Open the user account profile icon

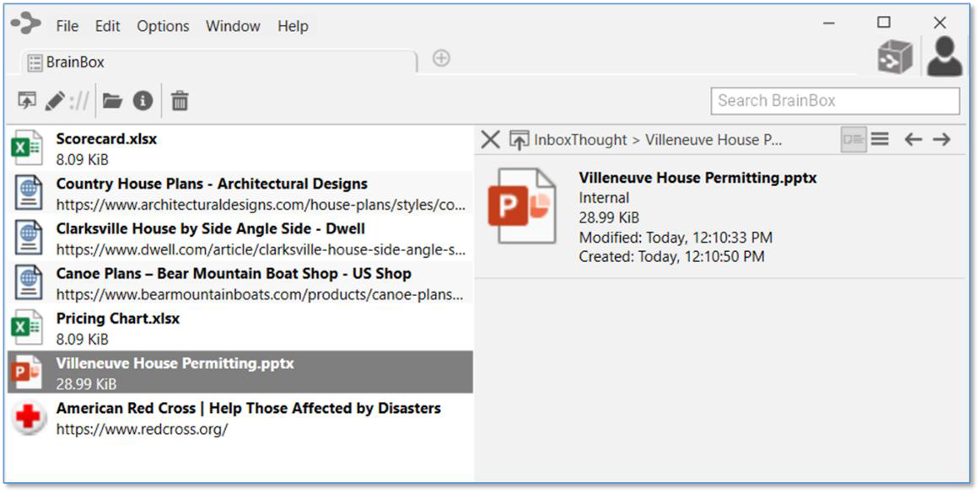(945, 56)
